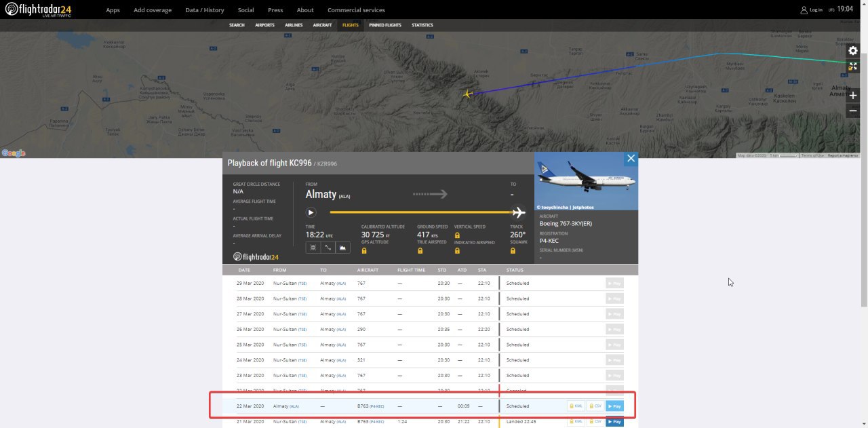868x428 pixels.
Task: Close the playback panel with X
Action: (x=631, y=159)
